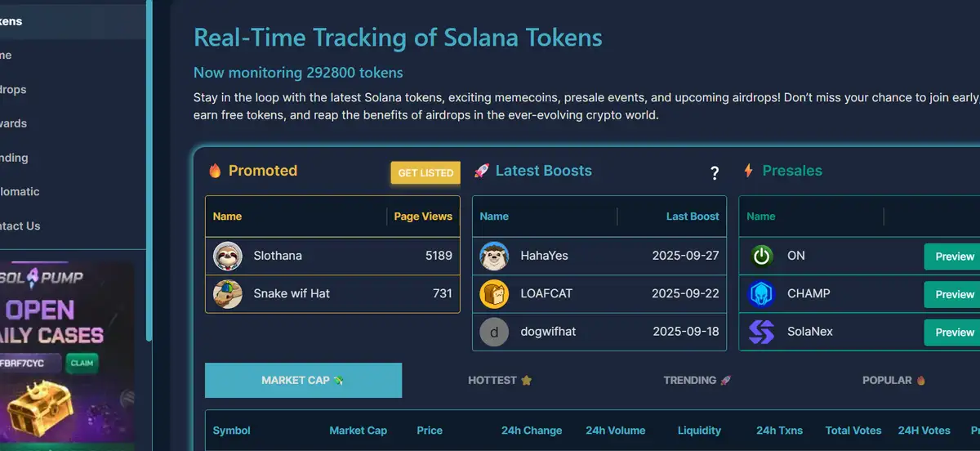Click the LOAFCAT bread token icon

(x=494, y=293)
